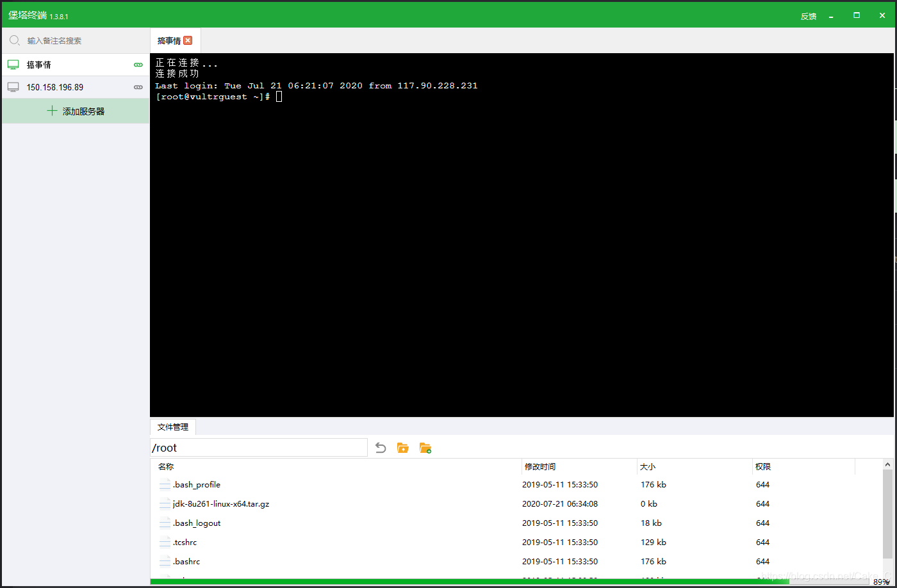Click the new folder icon with the green plus

(x=425, y=448)
